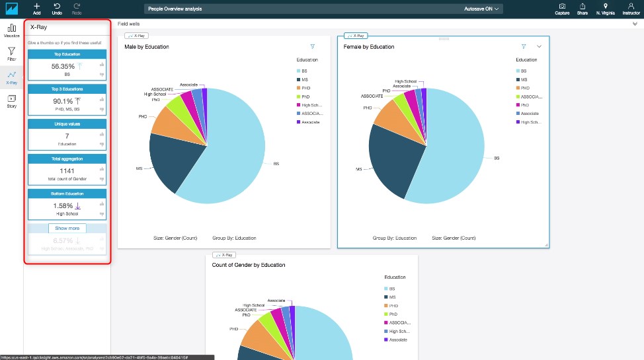Thumbs down the Top 3 Educations insight

point(101,110)
